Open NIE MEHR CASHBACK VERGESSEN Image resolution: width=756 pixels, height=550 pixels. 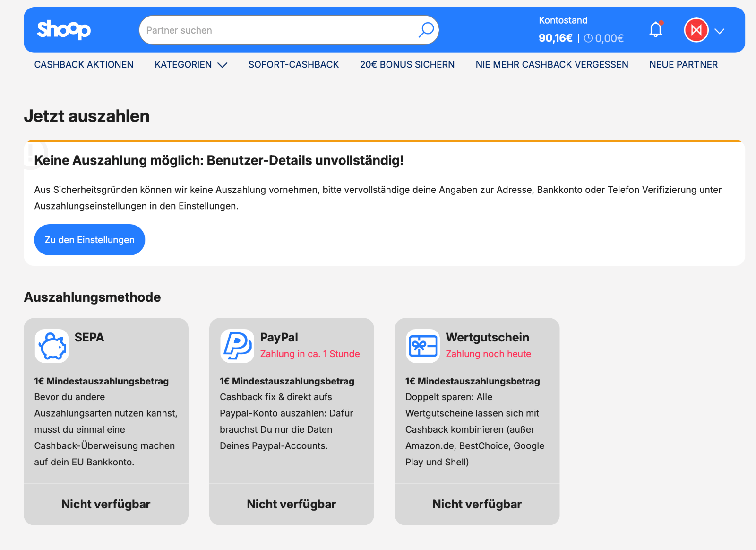[x=552, y=65]
